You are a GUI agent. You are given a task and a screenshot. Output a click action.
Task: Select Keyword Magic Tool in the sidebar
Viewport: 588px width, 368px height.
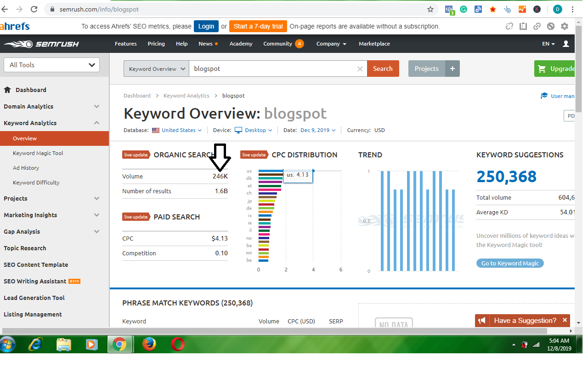click(x=38, y=153)
